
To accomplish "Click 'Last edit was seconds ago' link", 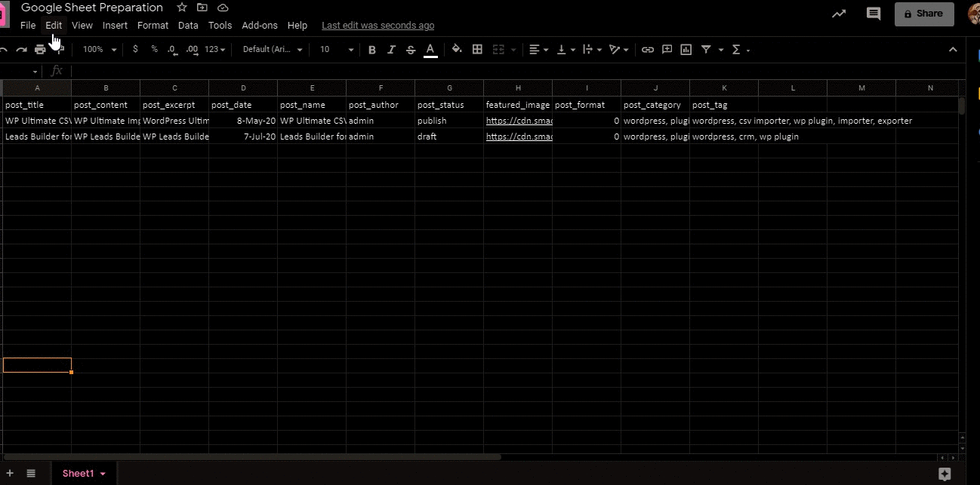I will tap(378, 25).
